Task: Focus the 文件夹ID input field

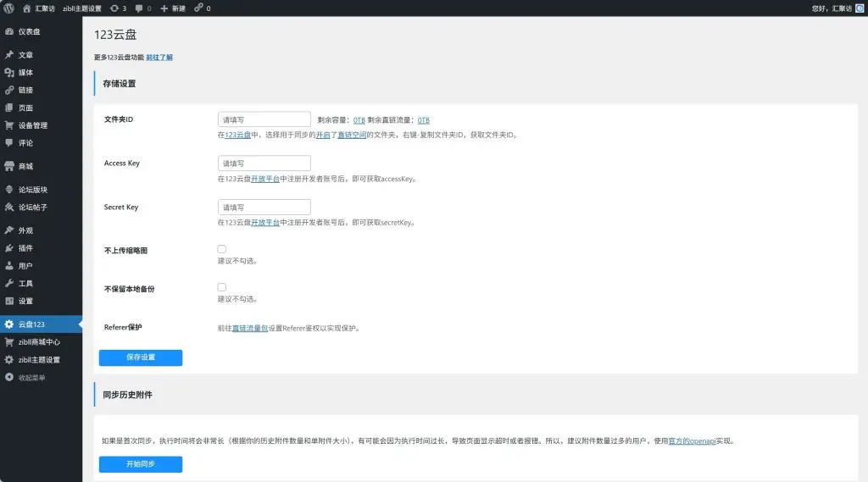Action: pyautogui.click(x=264, y=119)
